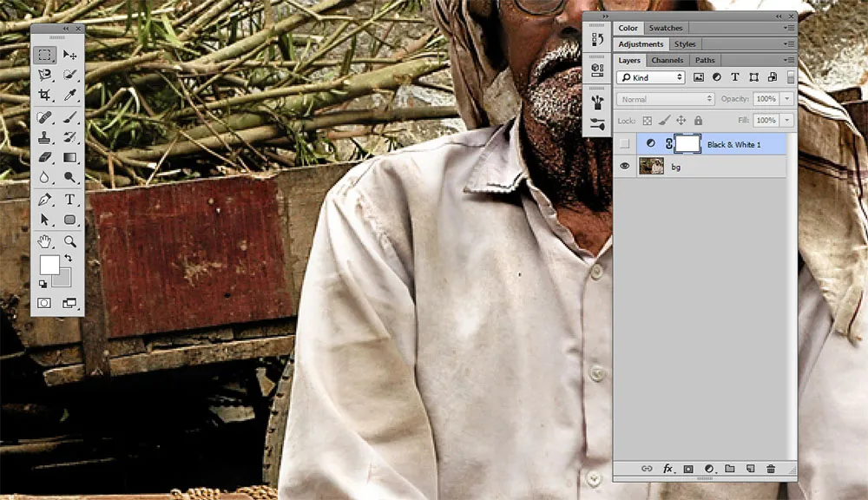The width and height of the screenshot is (868, 500).
Task: Select the Crop tool
Action: coord(45,95)
